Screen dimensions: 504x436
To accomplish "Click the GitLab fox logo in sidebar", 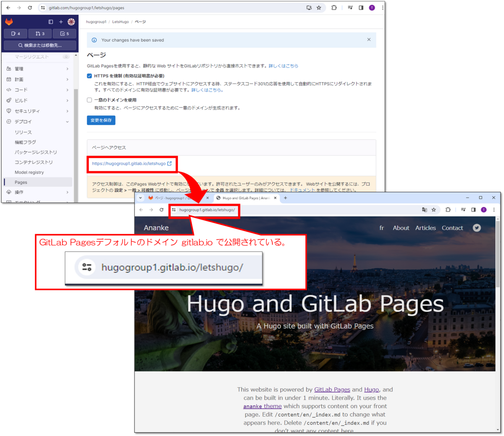I will 9,22.
